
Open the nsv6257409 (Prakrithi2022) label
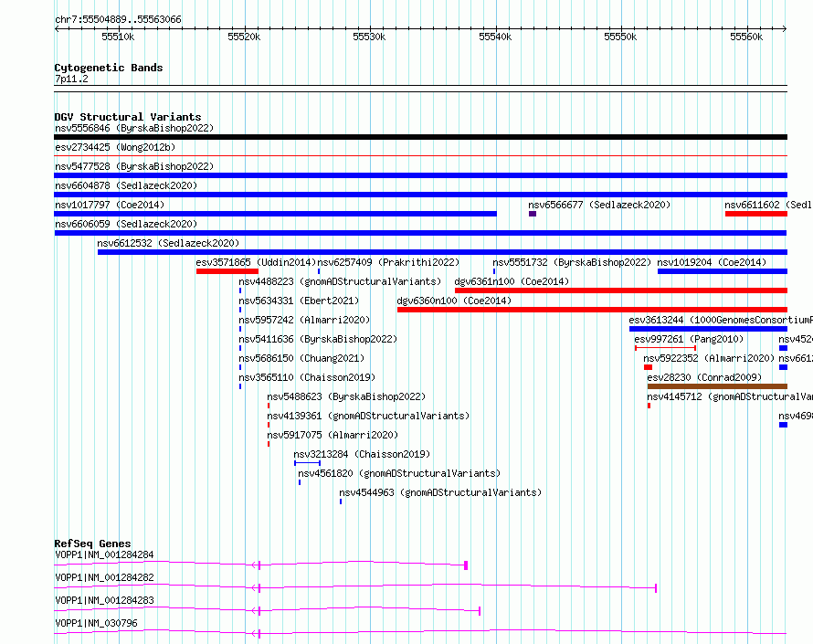(388, 262)
